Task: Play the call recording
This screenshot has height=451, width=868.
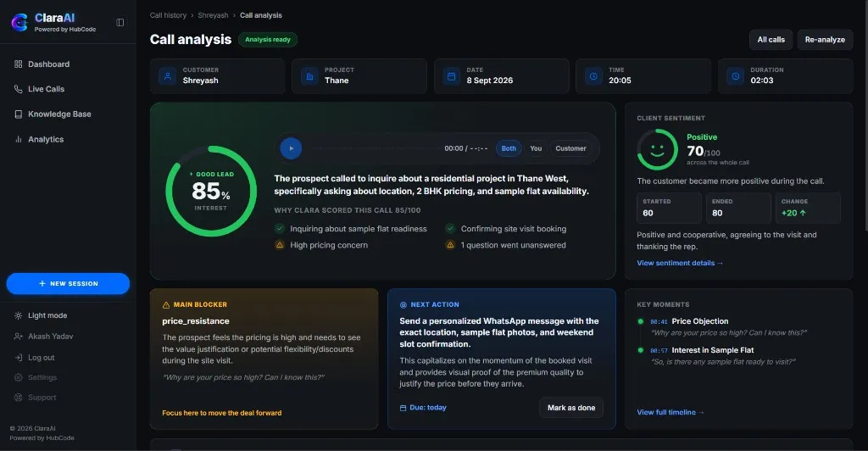Action: tap(291, 148)
